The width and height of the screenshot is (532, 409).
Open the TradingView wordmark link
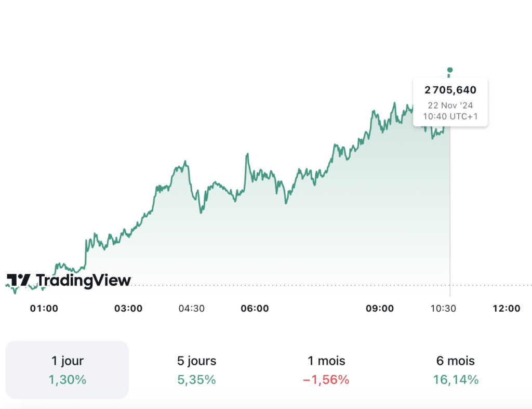click(84, 281)
